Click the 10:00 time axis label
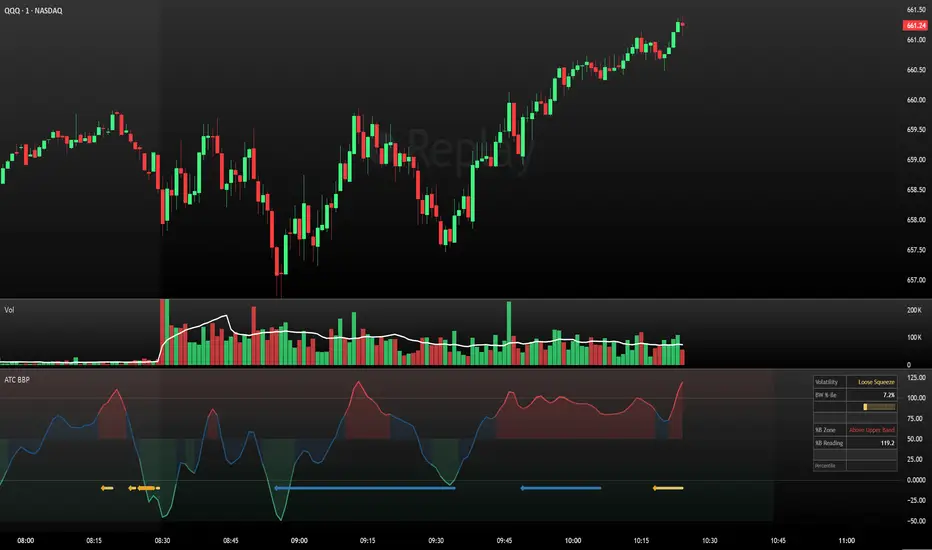The image size is (932, 550). tap(572, 540)
